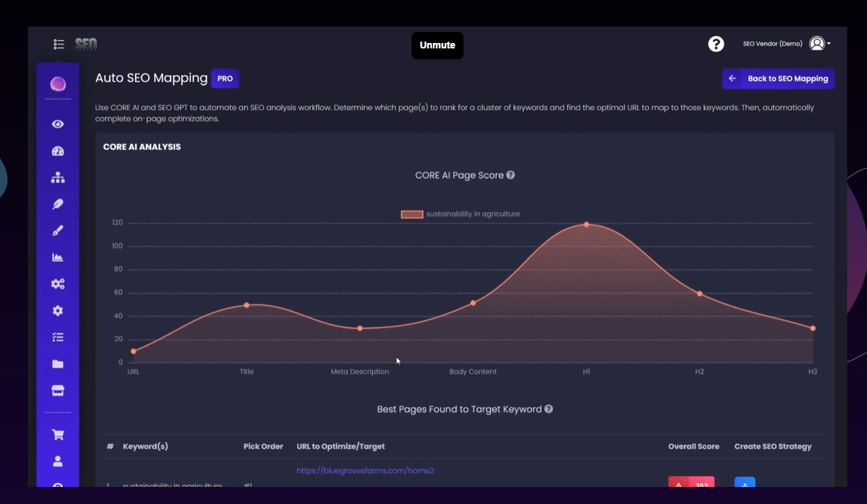
Task: Click the Unmute button
Action: pyautogui.click(x=437, y=45)
